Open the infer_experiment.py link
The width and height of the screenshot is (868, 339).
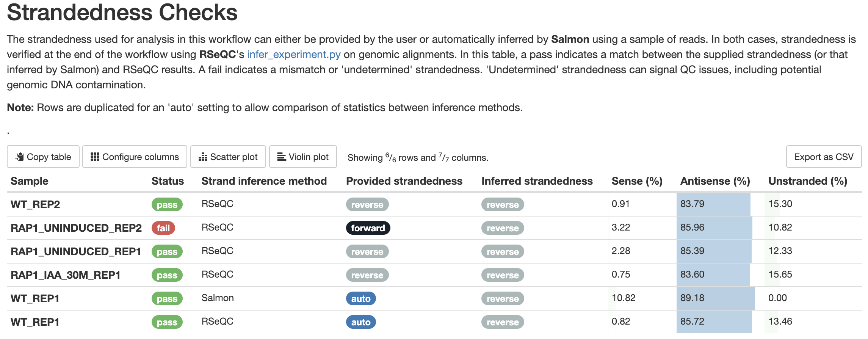pos(293,54)
